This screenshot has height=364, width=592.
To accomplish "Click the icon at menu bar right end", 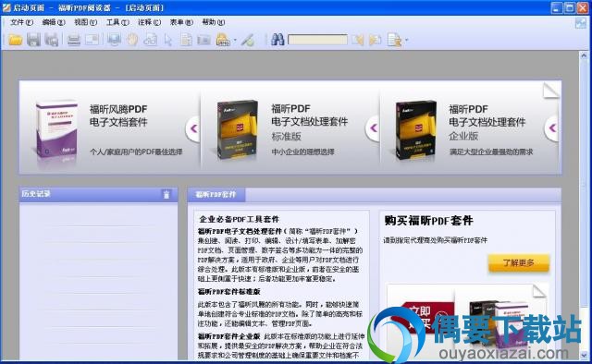I will 581,23.
